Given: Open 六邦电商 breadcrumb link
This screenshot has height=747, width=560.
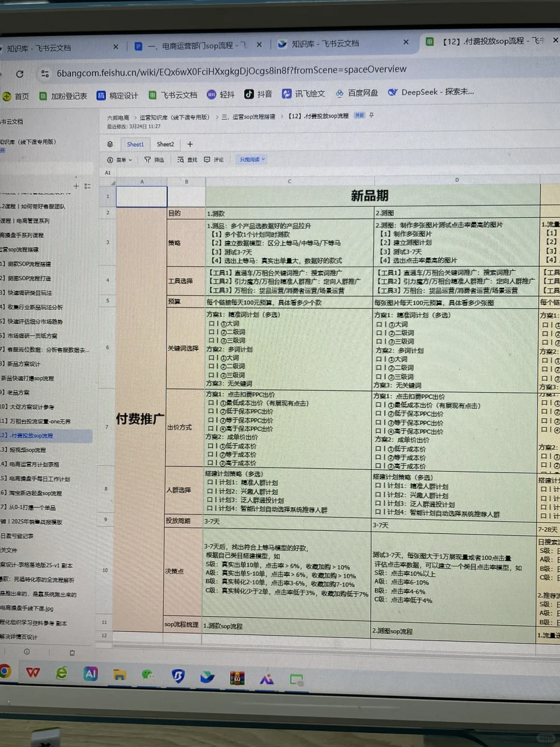Looking at the screenshot, I should 118,118.
